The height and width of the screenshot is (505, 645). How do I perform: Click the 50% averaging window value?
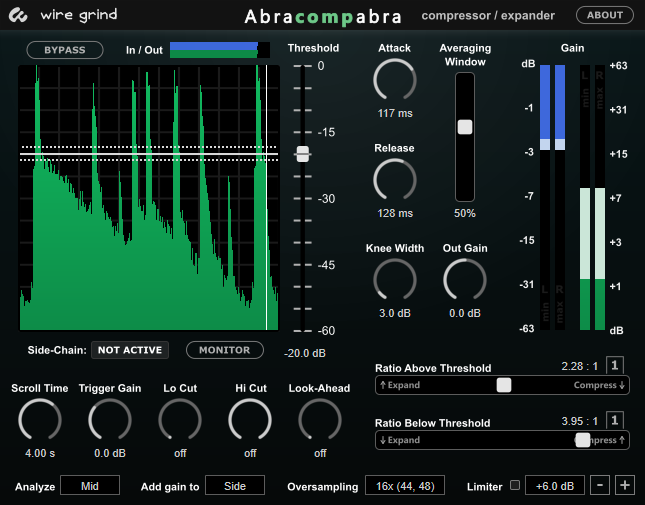pyautogui.click(x=465, y=213)
